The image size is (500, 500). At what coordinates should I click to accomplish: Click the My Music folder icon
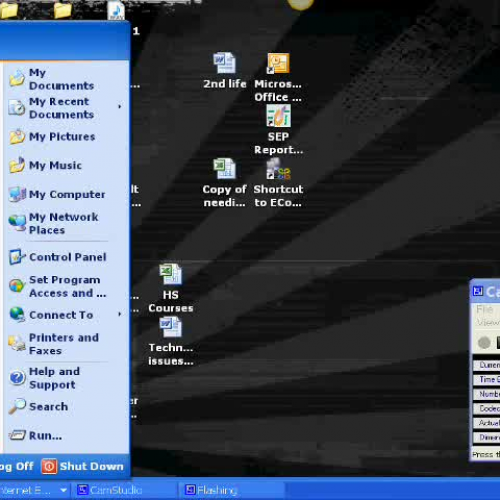tap(16, 165)
